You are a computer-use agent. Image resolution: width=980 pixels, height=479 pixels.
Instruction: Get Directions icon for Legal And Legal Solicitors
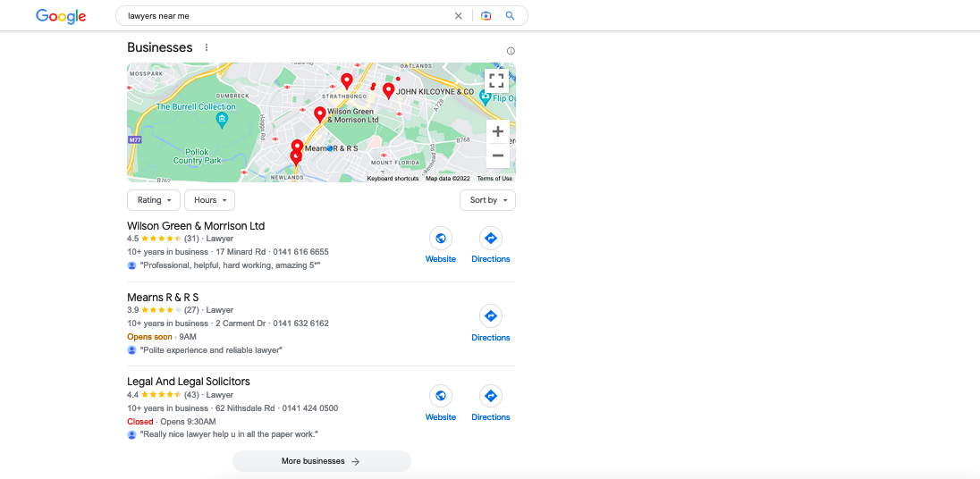click(x=491, y=396)
